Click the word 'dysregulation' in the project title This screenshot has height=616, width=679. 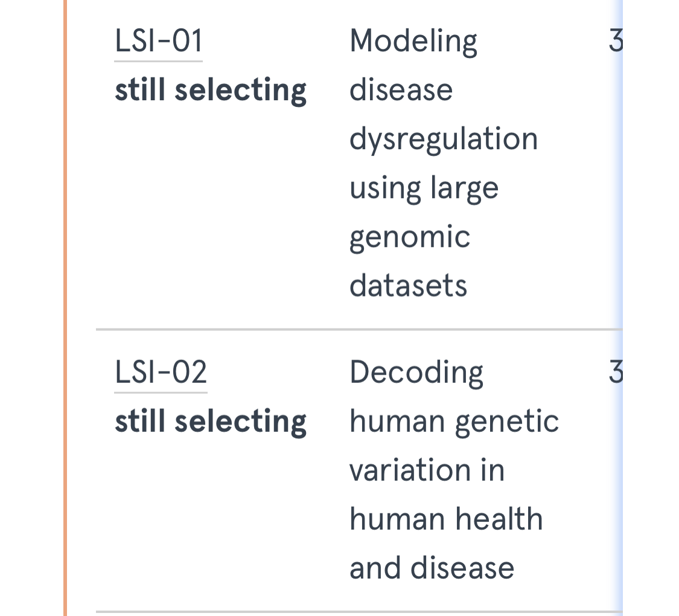(x=444, y=140)
